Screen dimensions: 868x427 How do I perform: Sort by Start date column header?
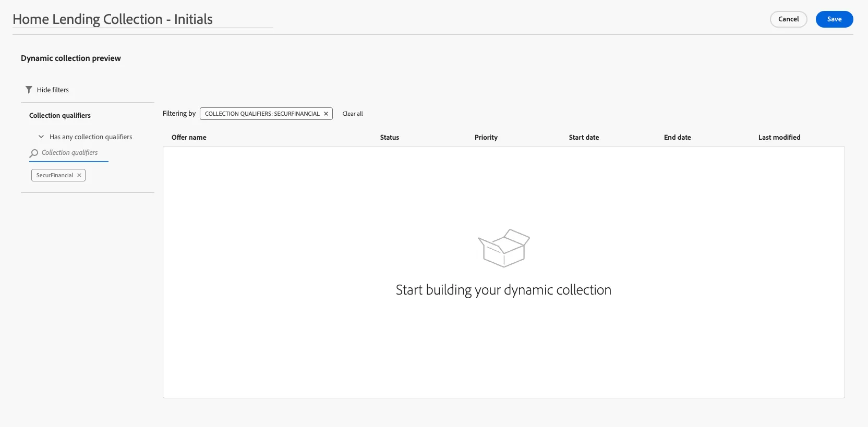pyautogui.click(x=584, y=138)
